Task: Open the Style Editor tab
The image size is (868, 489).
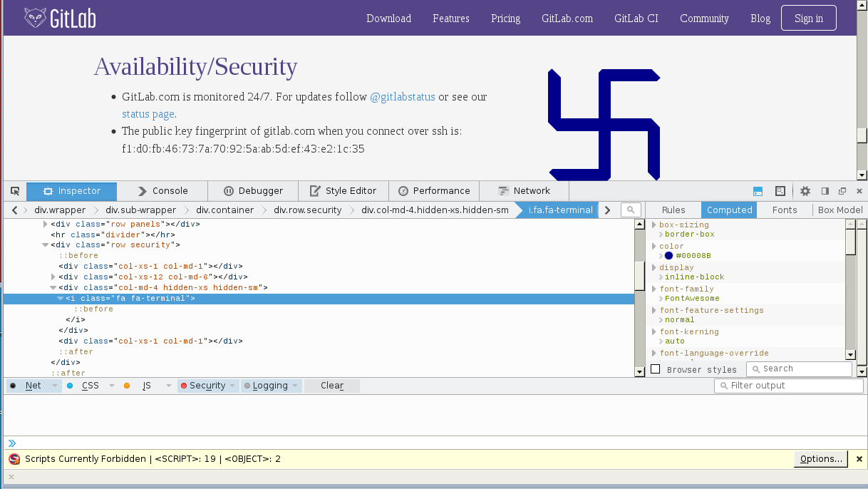Action: (x=343, y=191)
